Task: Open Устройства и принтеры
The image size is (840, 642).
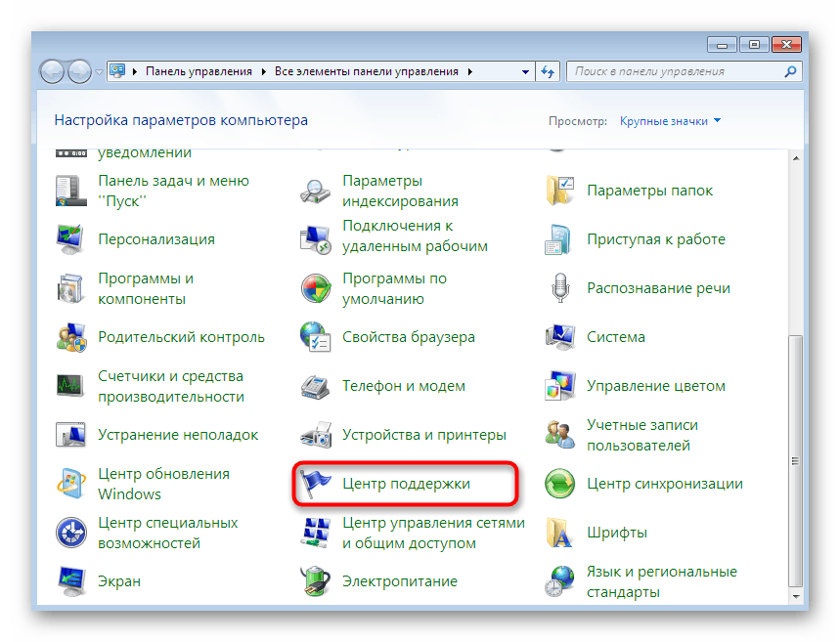Action: pyautogui.click(x=422, y=434)
